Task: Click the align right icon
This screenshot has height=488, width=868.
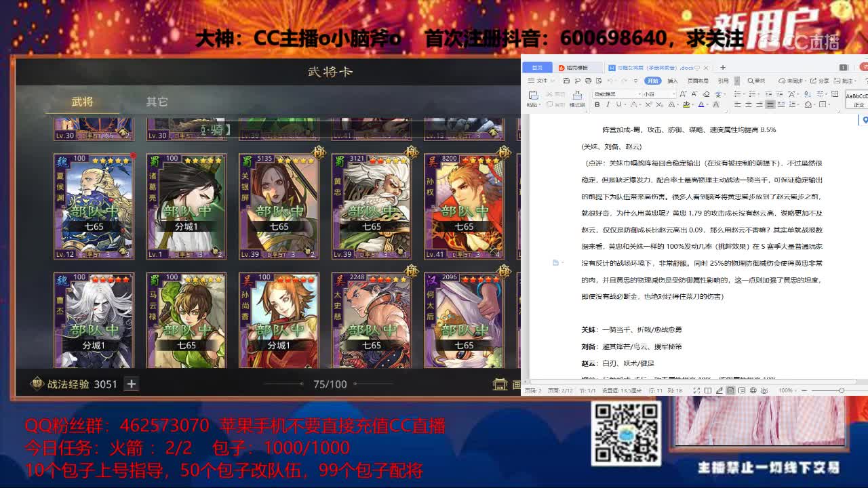Action: [x=759, y=104]
